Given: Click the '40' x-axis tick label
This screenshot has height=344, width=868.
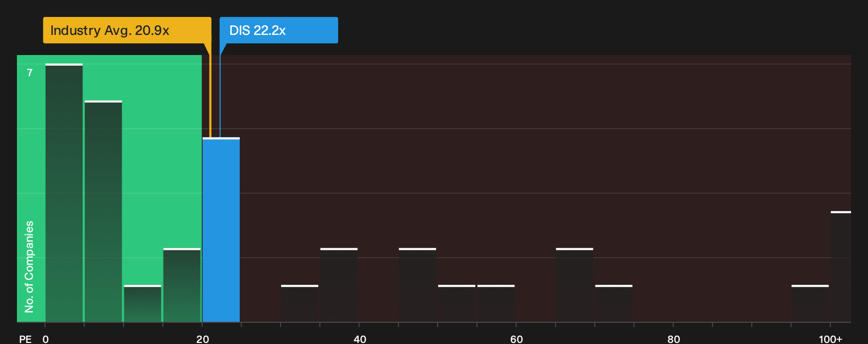Looking at the screenshot, I should click(360, 339).
